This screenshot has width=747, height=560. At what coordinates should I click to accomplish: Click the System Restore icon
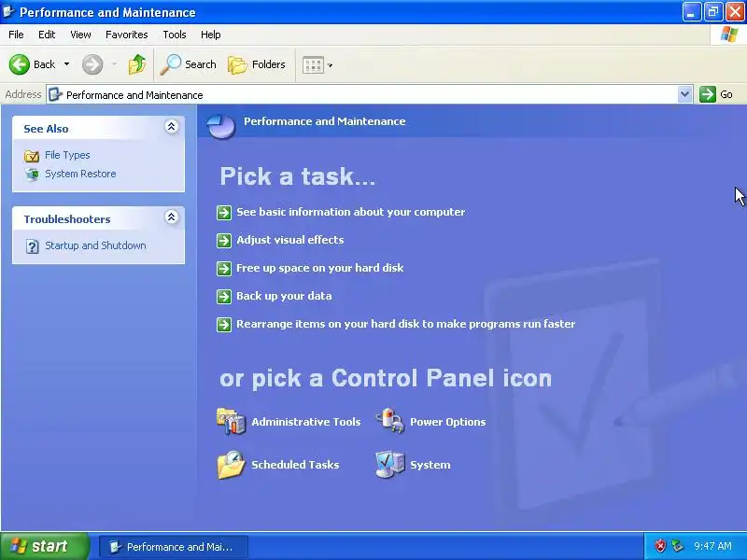(32, 175)
